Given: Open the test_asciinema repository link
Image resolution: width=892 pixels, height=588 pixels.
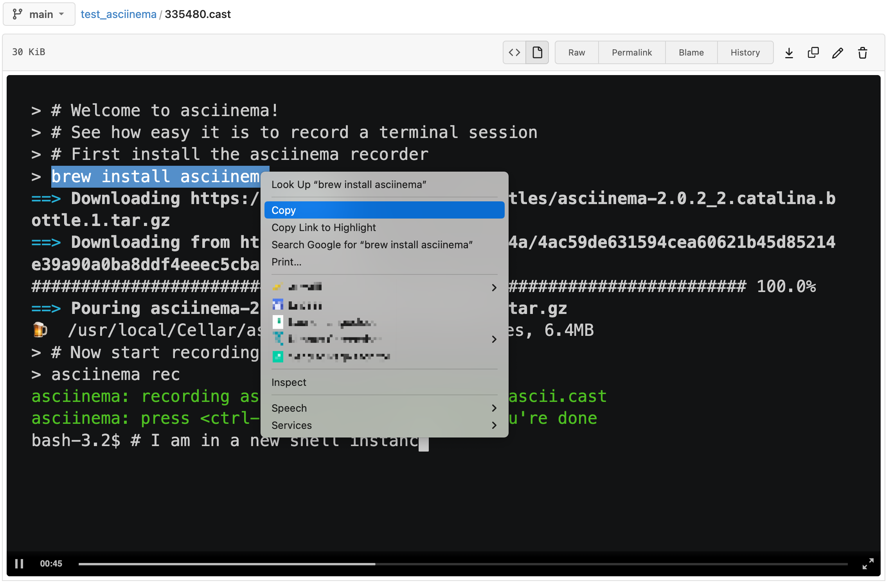Looking at the screenshot, I should coord(118,14).
